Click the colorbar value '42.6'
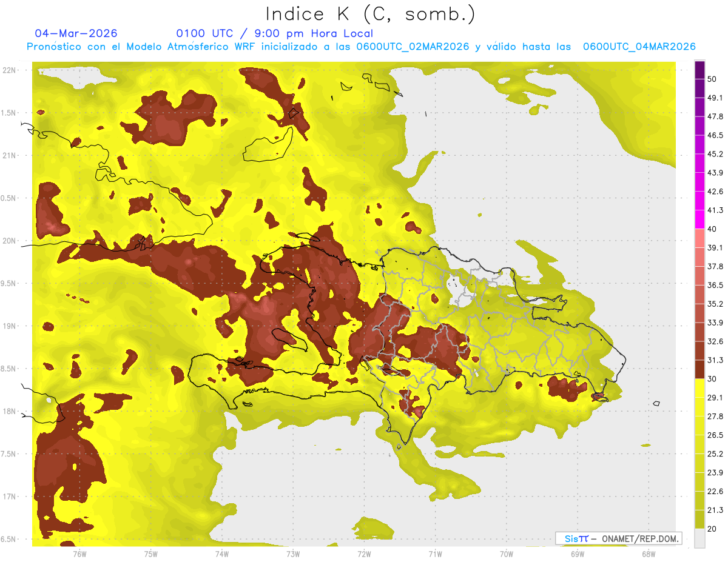The width and height of the screenshot is (728, 562). pyautogui.click(x=715, y=192)
